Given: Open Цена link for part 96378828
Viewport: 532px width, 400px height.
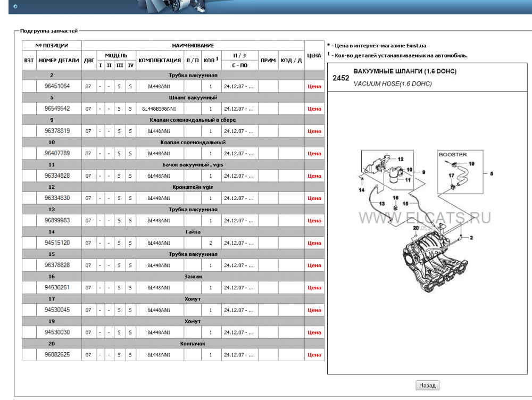Looking at the screenshot, I should tap(314, 265).
